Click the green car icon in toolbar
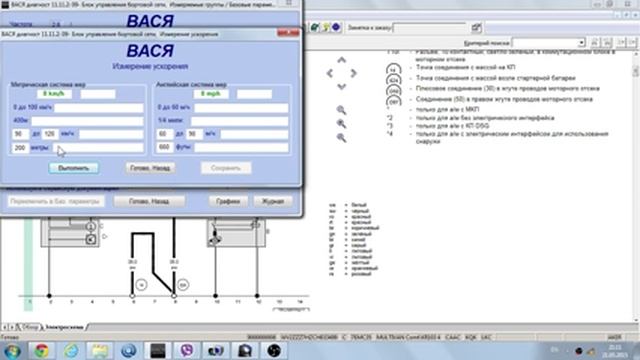Image resolution: width=640 pixels, height=360 pixels. coord(315,27)
